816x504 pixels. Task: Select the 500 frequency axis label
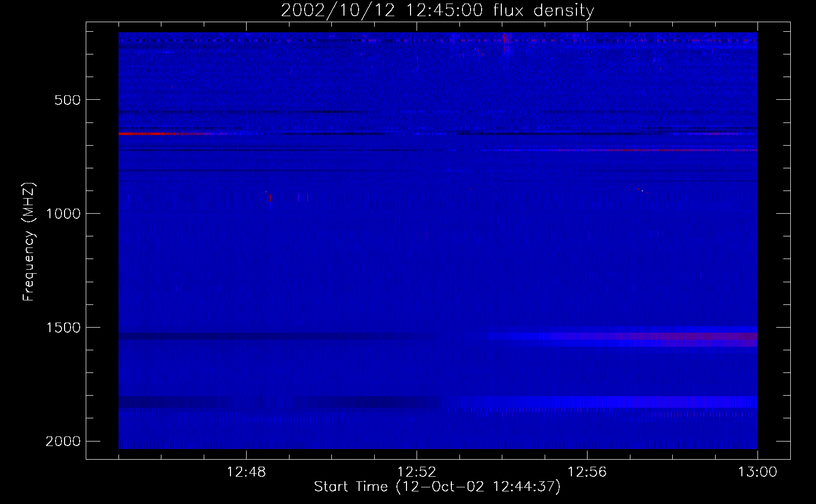pyautogui.click(x=68, y=100)
